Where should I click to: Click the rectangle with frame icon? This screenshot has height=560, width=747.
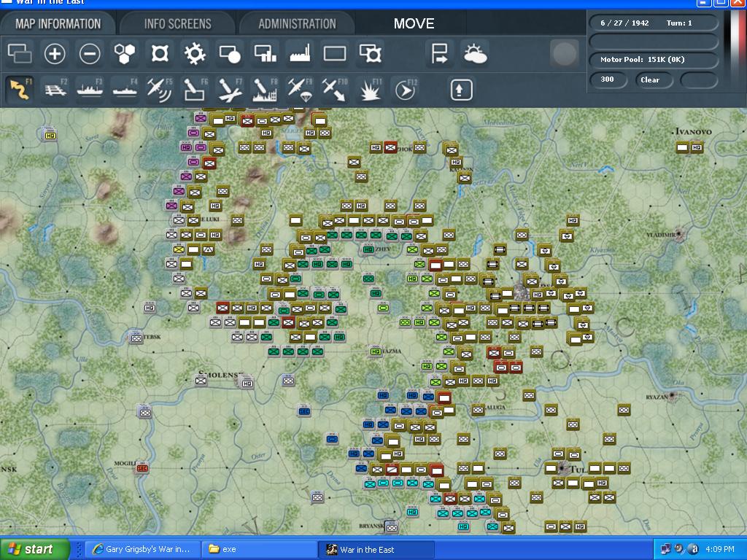point(371,53)
